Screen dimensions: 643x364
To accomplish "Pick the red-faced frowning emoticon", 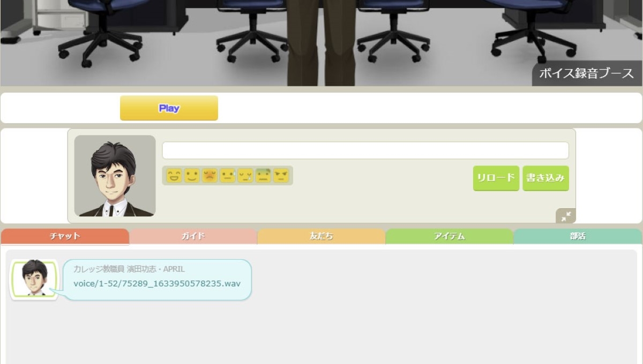I will 210,176.
